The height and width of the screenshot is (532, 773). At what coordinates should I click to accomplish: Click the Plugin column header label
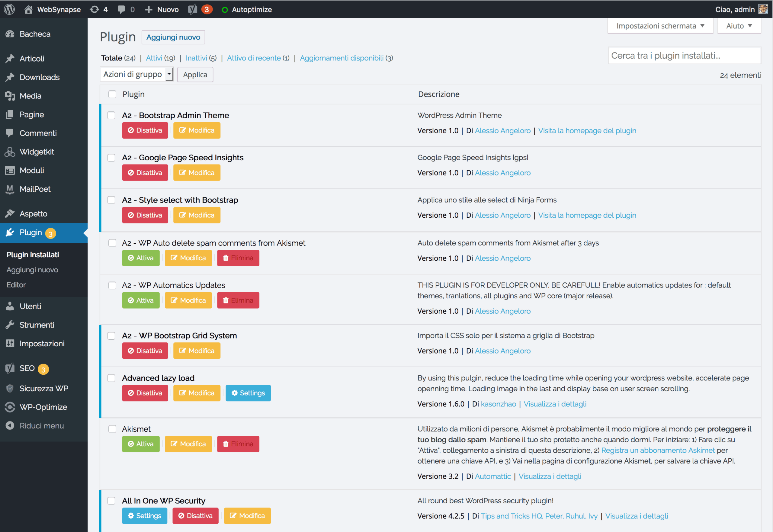[134, 94]
